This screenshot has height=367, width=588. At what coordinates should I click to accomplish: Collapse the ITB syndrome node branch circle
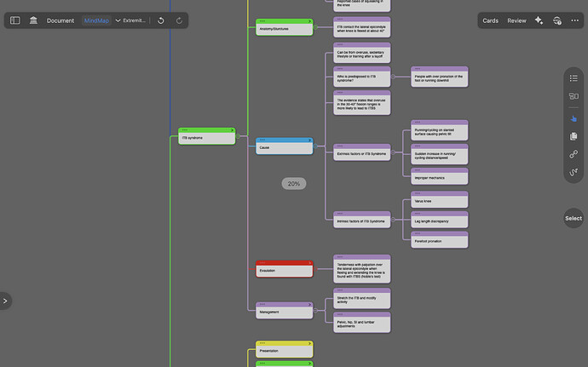(238, 136)
